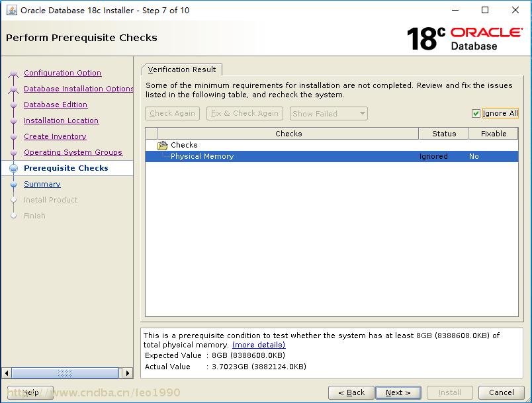Open the more details link
The width and height of the screenshot is (532, 403).
point(259,345)
